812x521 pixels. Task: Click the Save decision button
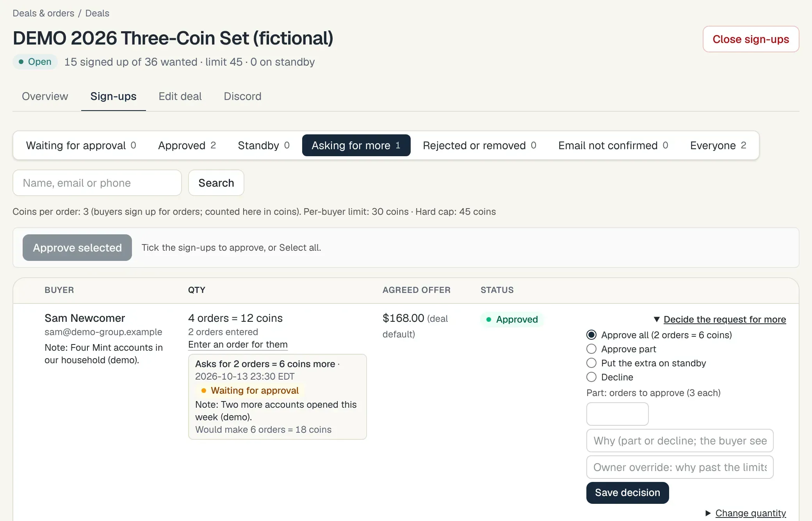pyautogui.click(x=627, y=492)
